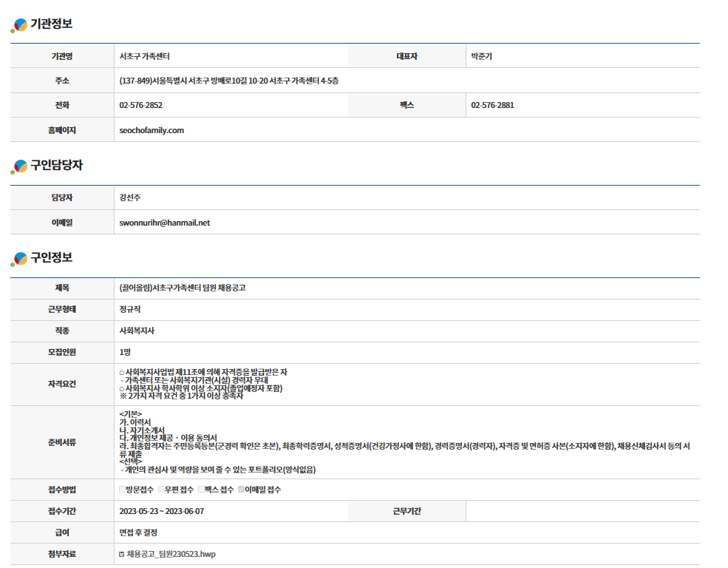Click the application period 2023-05-23 ~ 2023-06-07

[161, 511]
